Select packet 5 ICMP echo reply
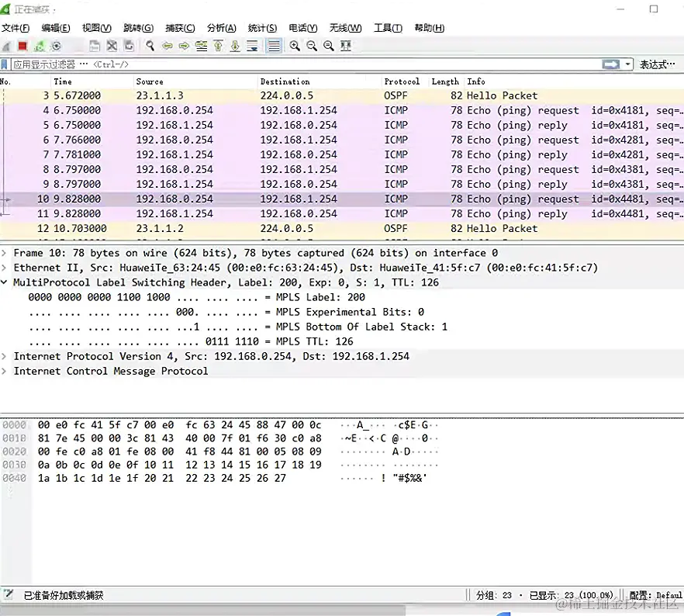The width and height of the screenshot is (684, 616). click(342, 125)
